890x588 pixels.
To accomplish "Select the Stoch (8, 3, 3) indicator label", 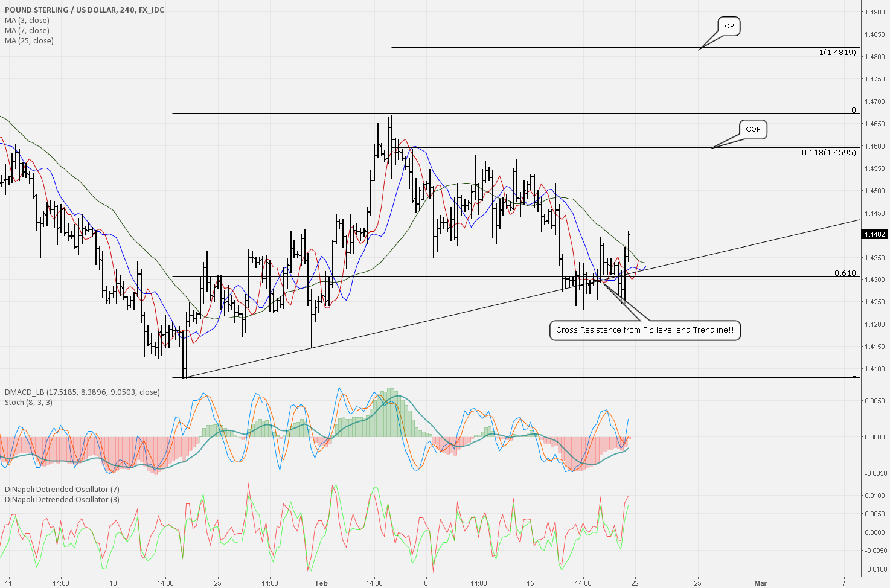I will [28, 403].
